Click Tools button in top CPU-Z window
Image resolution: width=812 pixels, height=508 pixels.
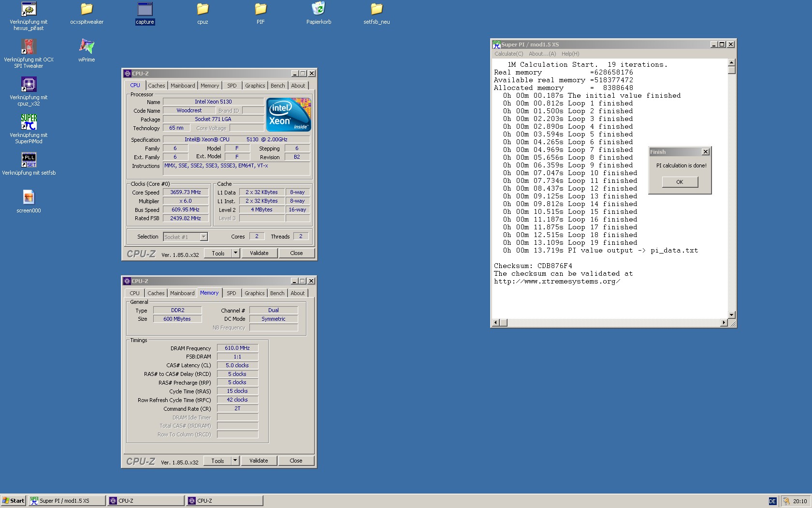218,253
